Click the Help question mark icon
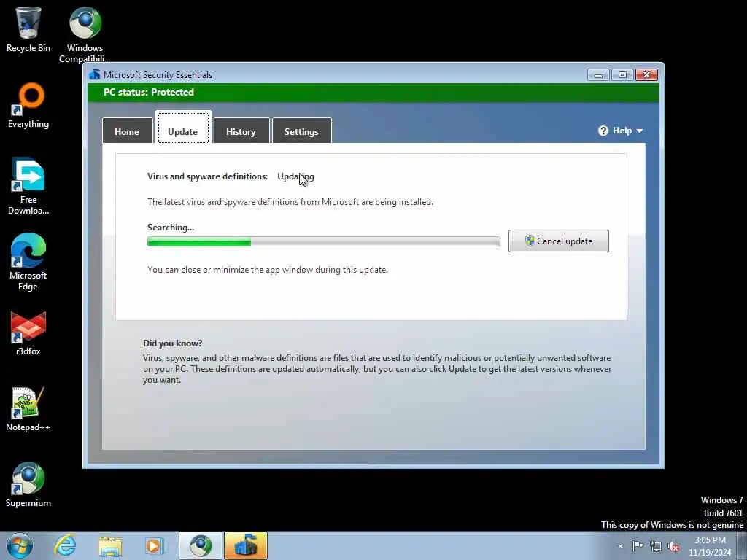Screen dimensions: 747x560 (603, 131)
